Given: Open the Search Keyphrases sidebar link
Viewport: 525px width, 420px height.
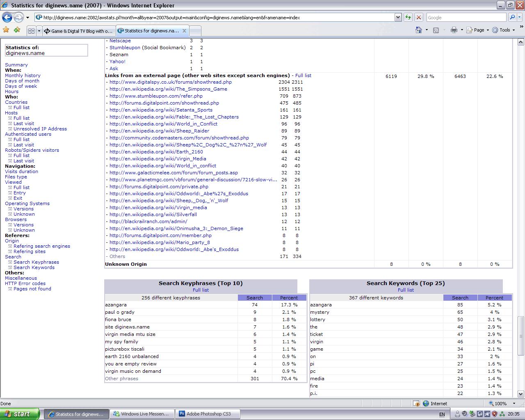Looking at the screenshot, I should point(36,262).
